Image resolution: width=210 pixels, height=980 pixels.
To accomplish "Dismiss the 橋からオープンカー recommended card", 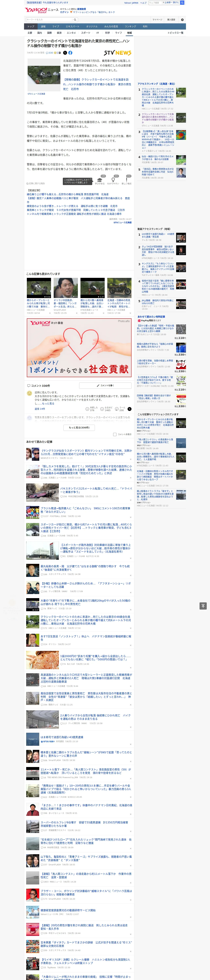I will (x=50, y=313).
